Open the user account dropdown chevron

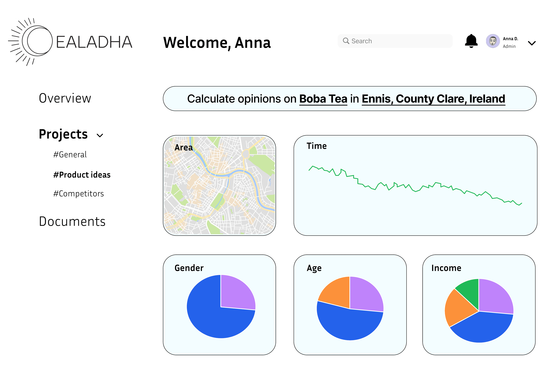pos(532,43)
